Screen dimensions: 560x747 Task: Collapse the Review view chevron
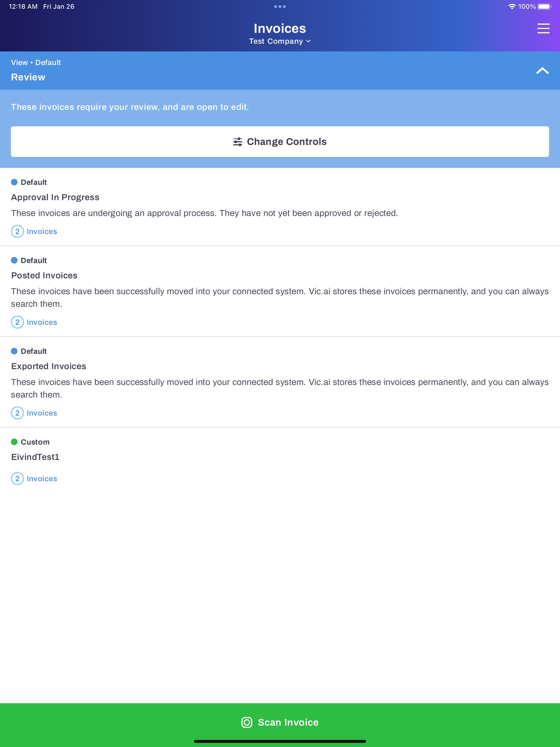pos(542,71)
